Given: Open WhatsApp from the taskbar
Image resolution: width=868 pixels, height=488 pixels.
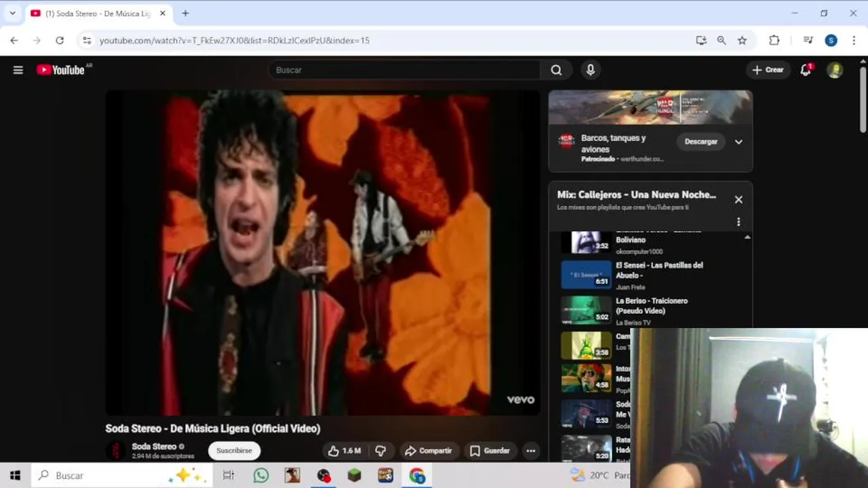Looking at the screenshot, I should coord(261,475).
